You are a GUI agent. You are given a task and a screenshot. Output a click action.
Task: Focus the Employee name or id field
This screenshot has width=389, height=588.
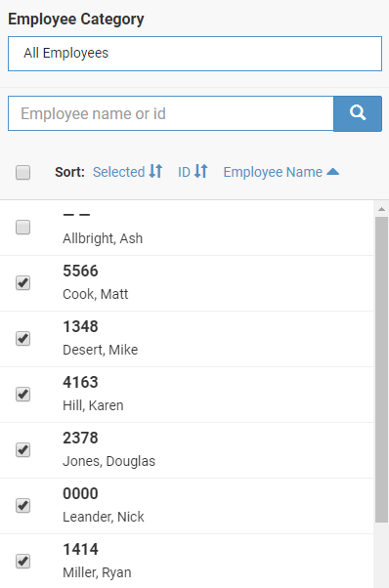coord(171,113)
